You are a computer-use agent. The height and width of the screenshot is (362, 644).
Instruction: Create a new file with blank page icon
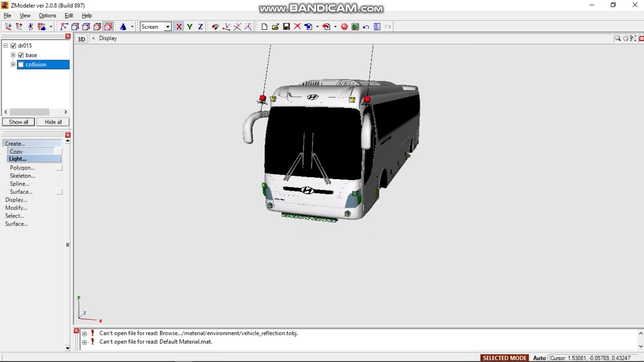click(264, 27)
